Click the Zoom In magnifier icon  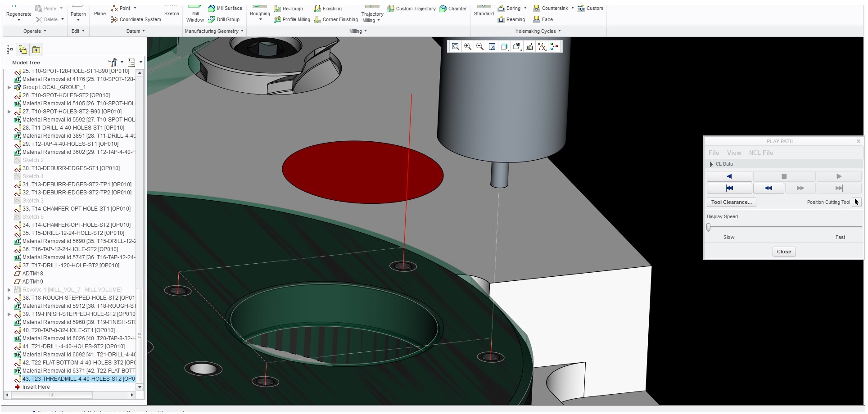(468, 46)
